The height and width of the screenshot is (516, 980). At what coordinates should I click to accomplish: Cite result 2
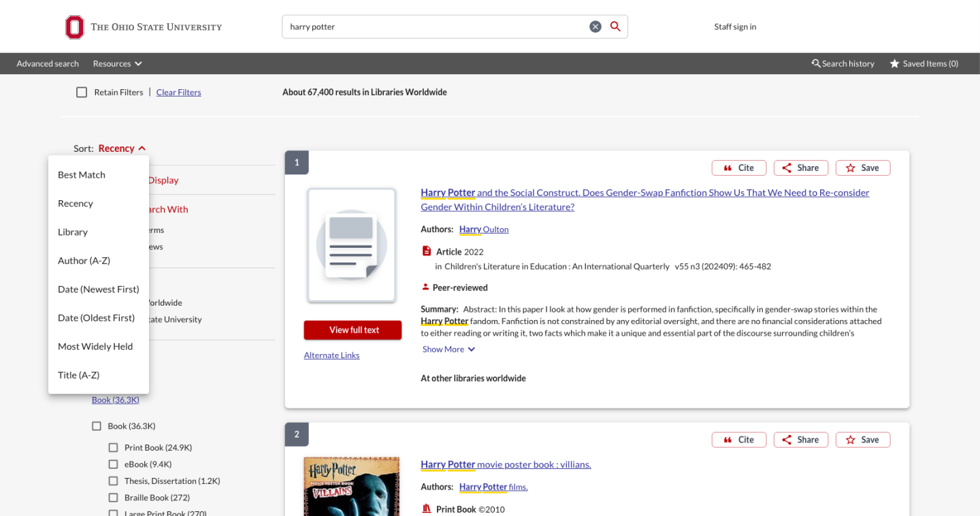tap(739, 440)
